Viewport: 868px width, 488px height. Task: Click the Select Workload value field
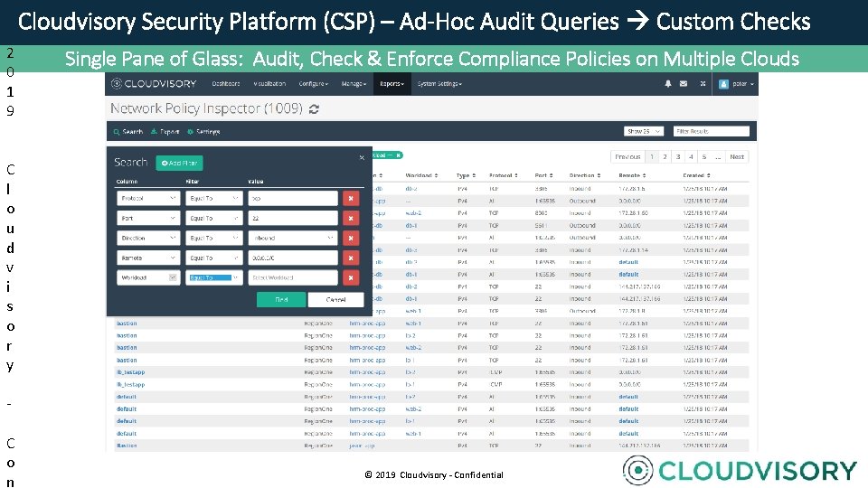pos(293,277)
